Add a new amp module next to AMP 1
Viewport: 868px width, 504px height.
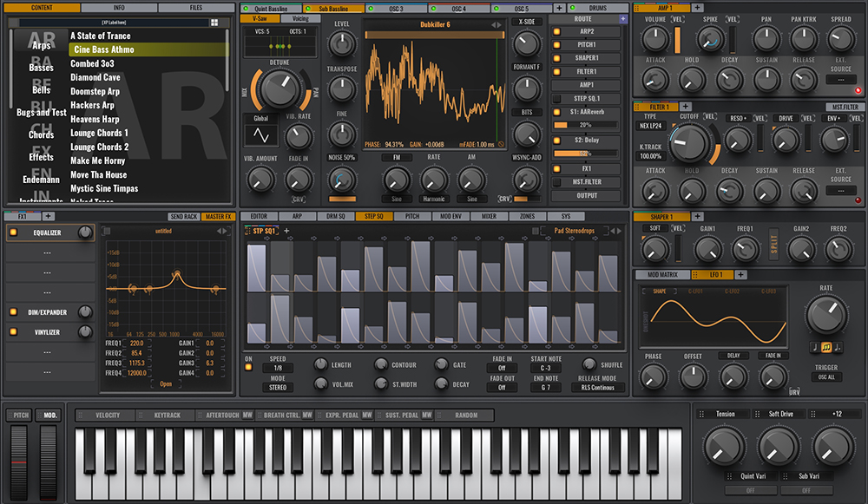pos(698,8)
